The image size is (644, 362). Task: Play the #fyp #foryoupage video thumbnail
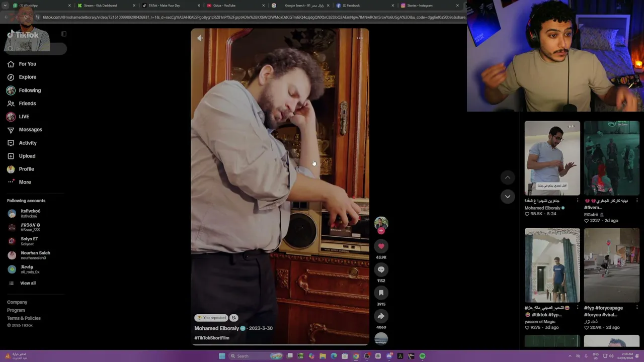click(x=611, y=265)
